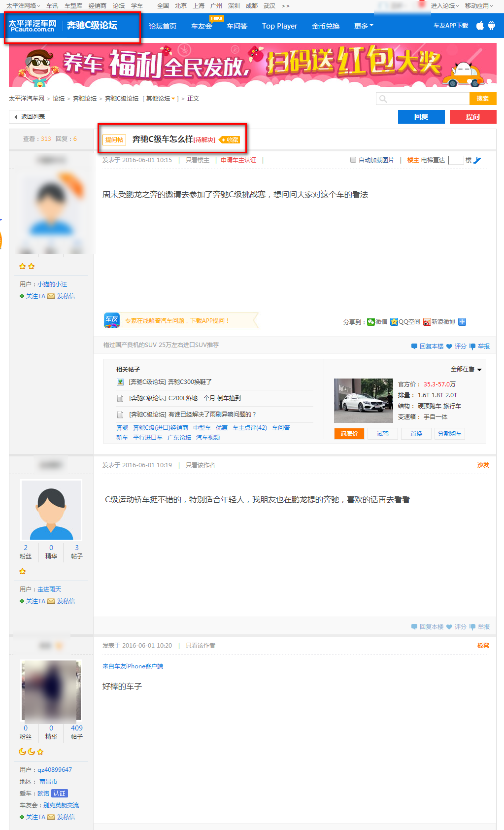
Task: Click the 电梯直达 floor number input
Action: pyautogui.click(x=456, y=160)
